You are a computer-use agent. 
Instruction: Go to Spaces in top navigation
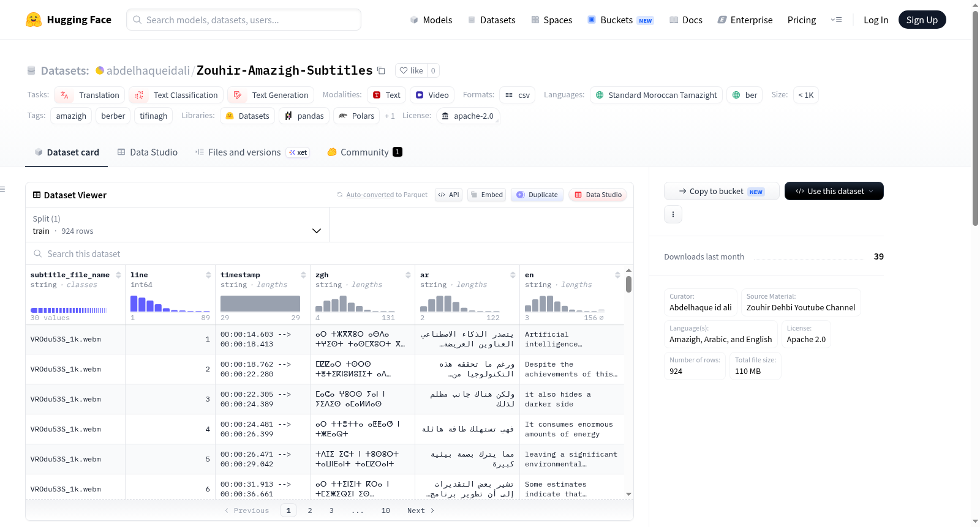click(x=552, y=20)
